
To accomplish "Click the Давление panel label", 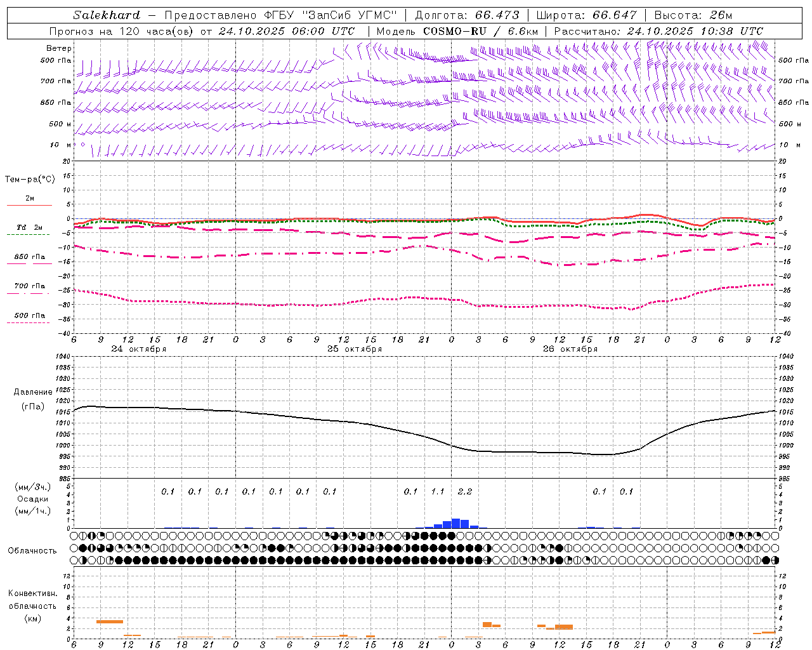I will [x=33, y=392].
